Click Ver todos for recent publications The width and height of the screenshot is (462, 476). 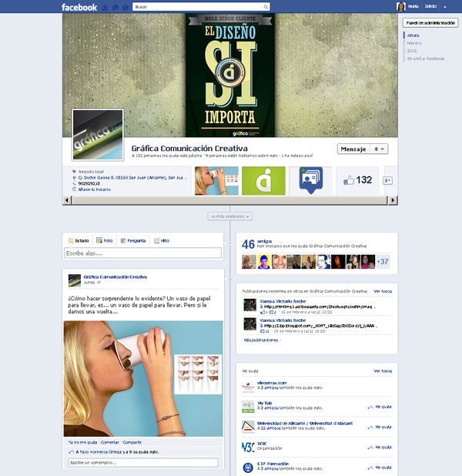(x=383, y=291)
